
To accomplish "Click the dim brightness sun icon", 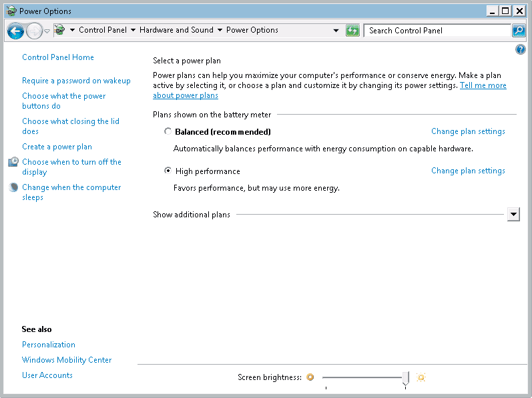I will coord(310,377).
